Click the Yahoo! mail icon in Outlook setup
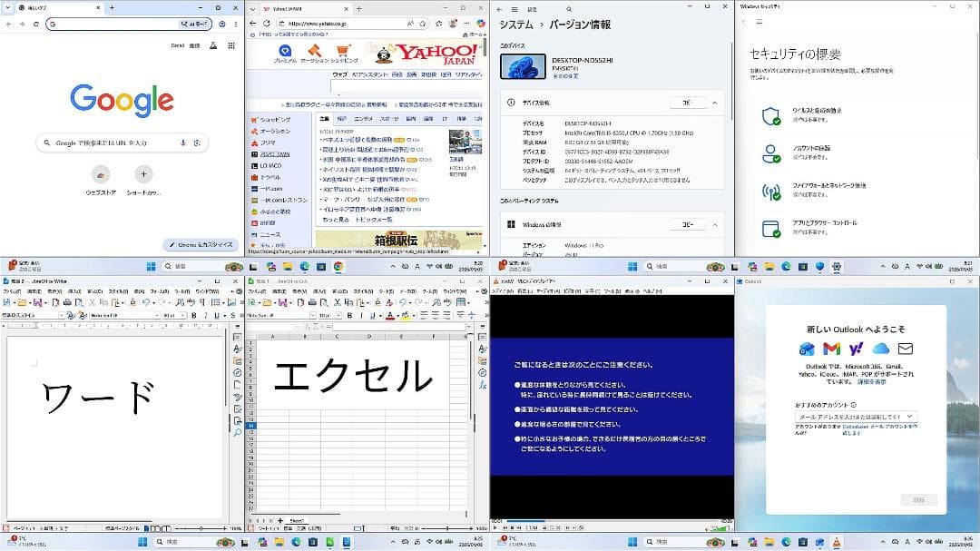The image size is (980, 551). click(857, 349)
